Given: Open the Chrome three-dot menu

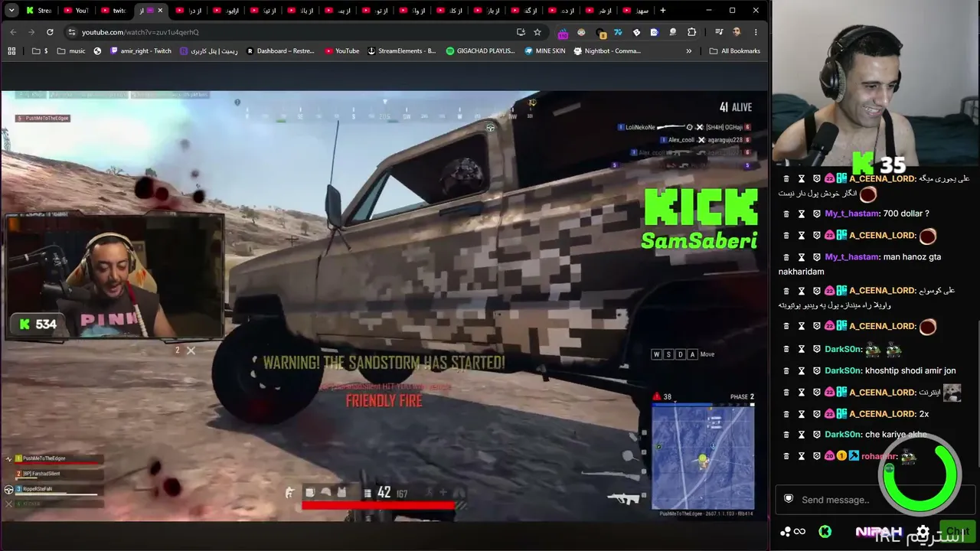Looking at the screenshot, I should coord(756,32).
